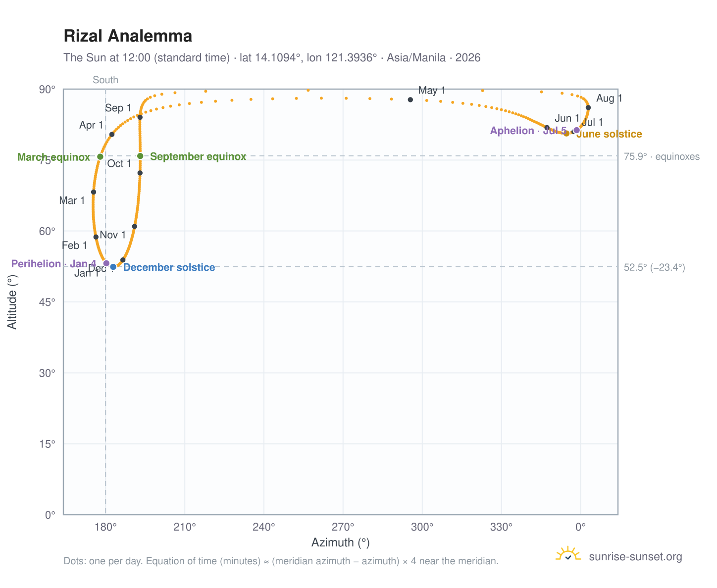This screenshot has width=717, height=588.
Task: Select the Apr 1 date dot
Action: point(112,134)
